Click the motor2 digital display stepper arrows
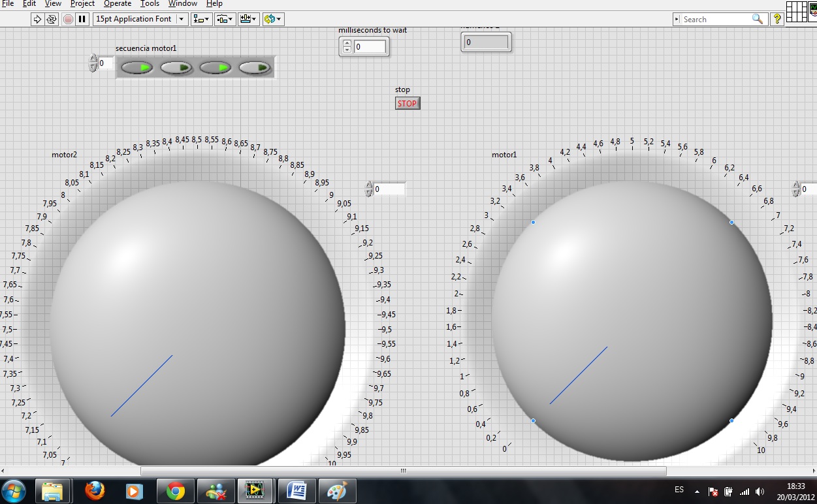817x504 pixels. pos(369,189)
